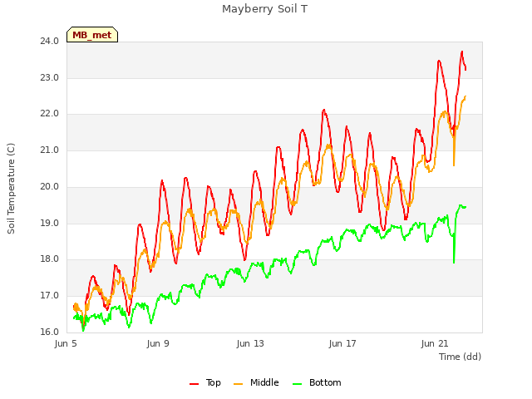Click the 16.0 y-axis tick label
Screen dimensions: 532x399
tap(49, 332)
